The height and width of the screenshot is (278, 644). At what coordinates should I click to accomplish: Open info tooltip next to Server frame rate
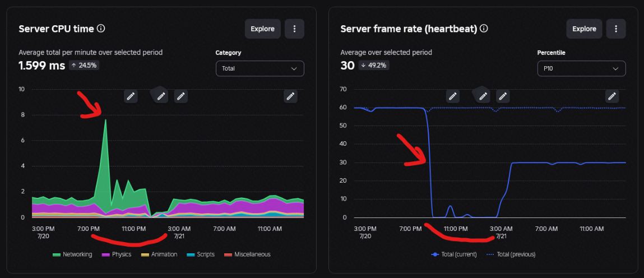(484, 29)
